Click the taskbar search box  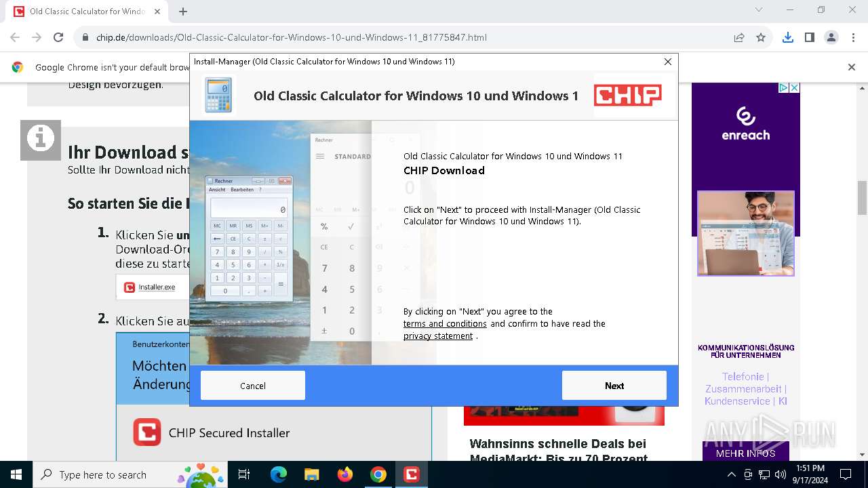129,474
